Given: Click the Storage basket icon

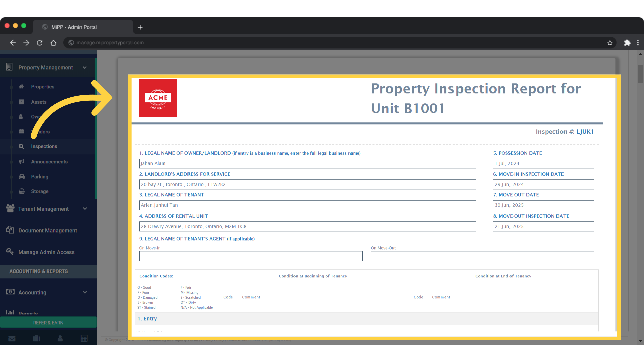Looking at the screenshot, I should (x=21, y=191).
